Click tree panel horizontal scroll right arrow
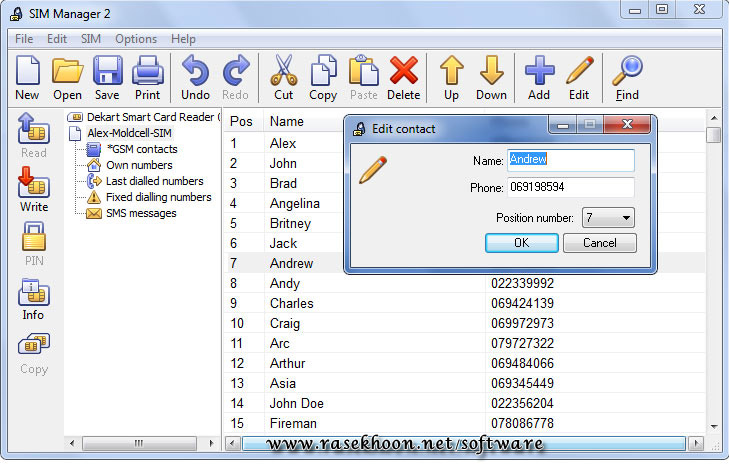The height and width of the screenshot is (465, 729). pos(212,443)
